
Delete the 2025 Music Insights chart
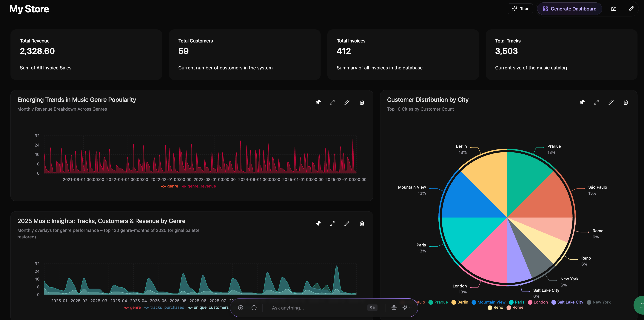362,223
